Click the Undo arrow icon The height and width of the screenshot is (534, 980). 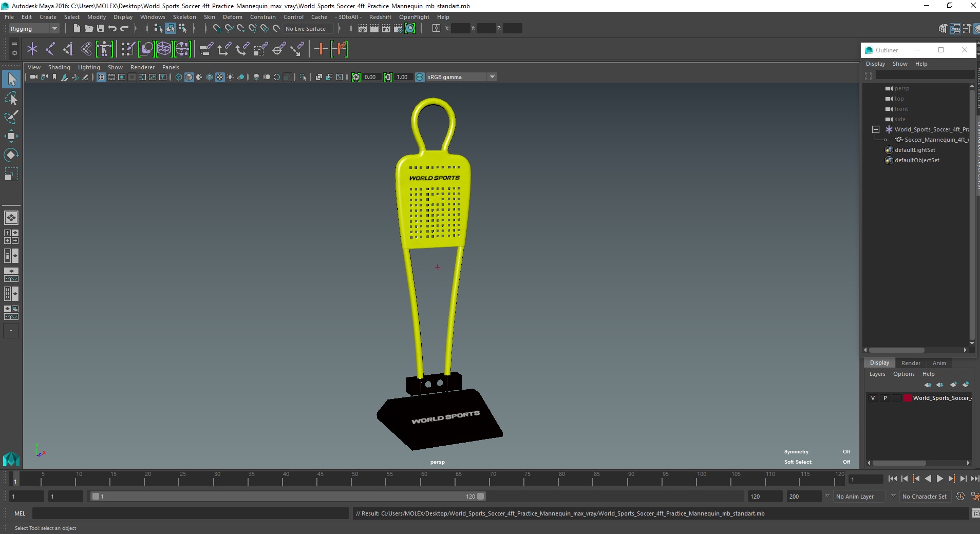tap(112, 29)
